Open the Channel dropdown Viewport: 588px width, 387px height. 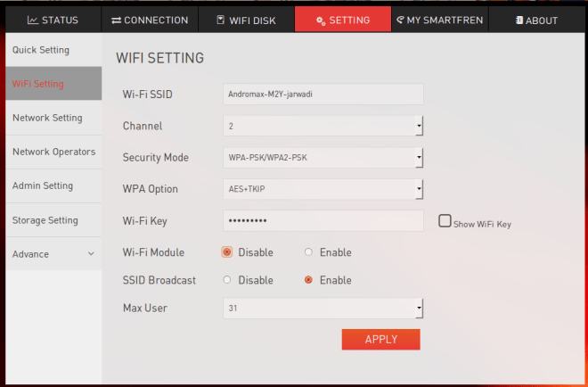(x=323, y=126)
